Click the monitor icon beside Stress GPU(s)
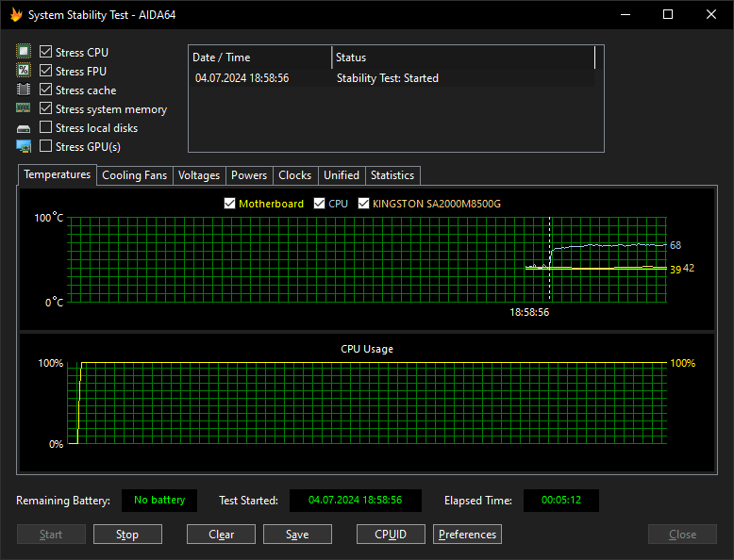Viewport: 734px width, 560px height. coord(24,146)
